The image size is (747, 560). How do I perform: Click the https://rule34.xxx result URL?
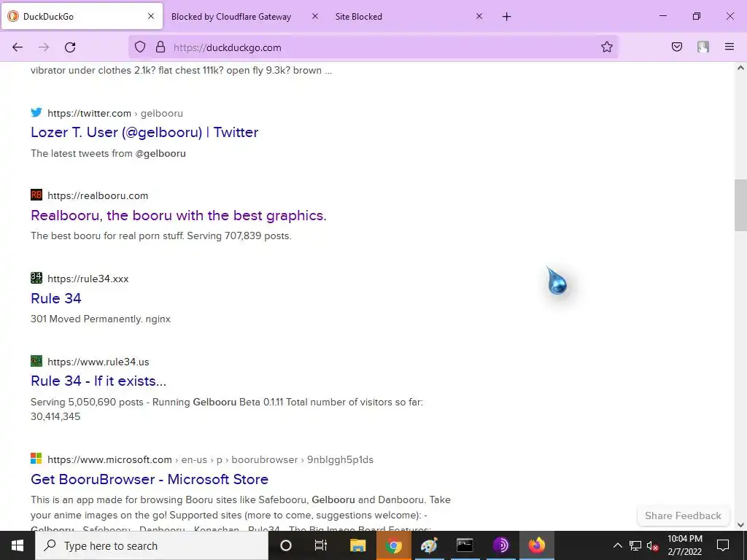point(88,279)
